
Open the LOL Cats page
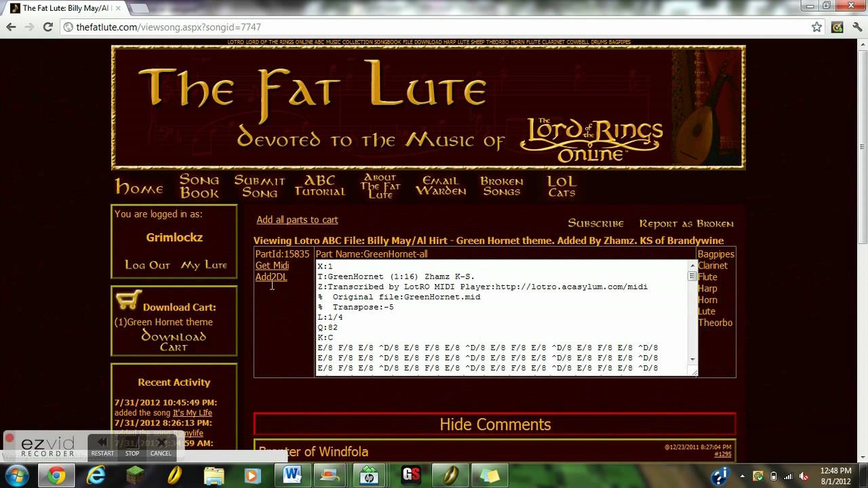pyautogui.click(x=561, y=186)
